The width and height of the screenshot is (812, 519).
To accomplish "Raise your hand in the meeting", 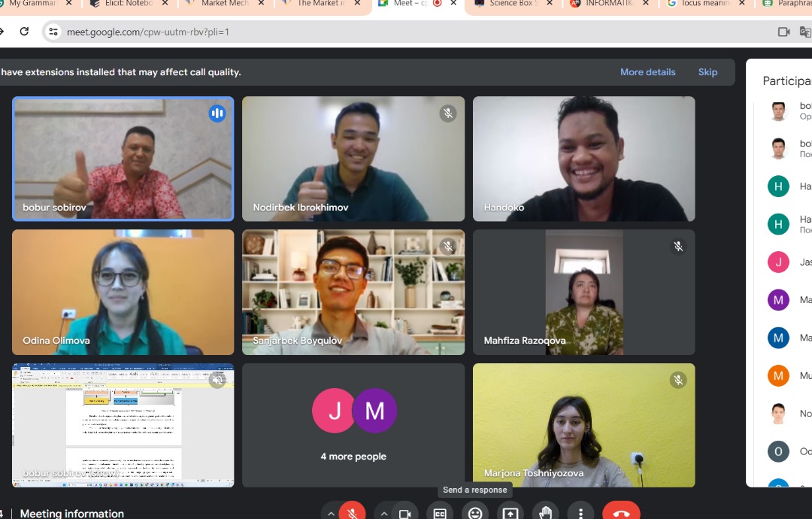I will tap(546, 513).
